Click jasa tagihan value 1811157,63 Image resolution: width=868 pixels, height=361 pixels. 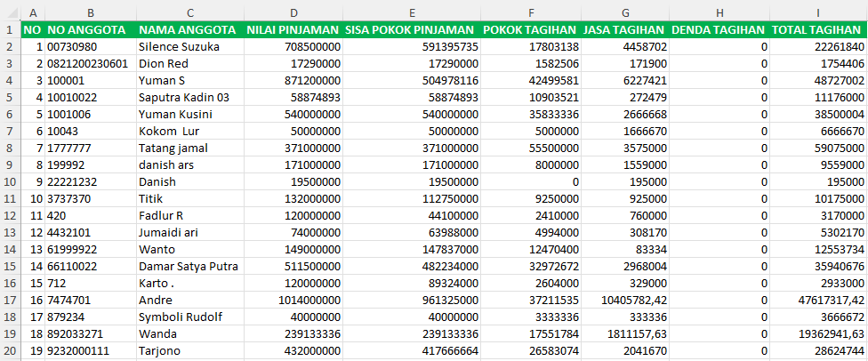(x=625, y=333)
